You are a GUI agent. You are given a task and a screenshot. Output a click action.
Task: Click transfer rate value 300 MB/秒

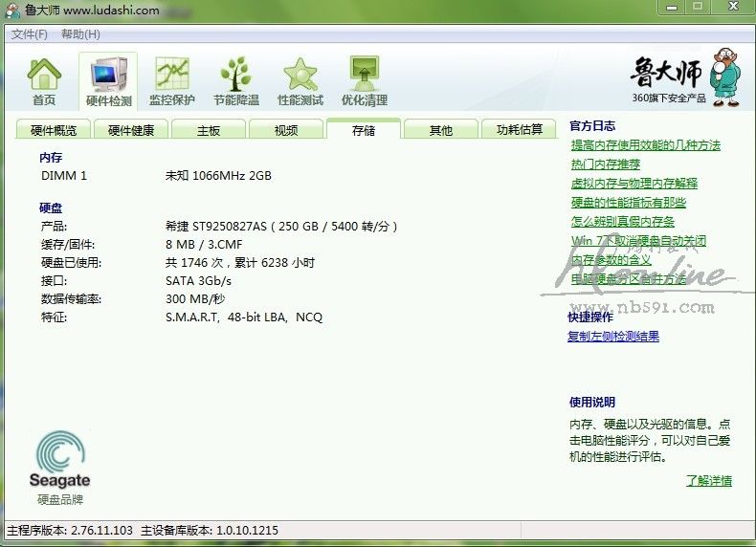(x=195, y=298)
